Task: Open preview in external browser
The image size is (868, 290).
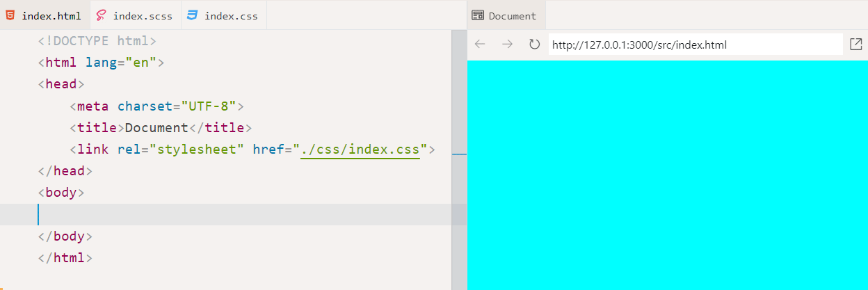Action: pos(855,45)
